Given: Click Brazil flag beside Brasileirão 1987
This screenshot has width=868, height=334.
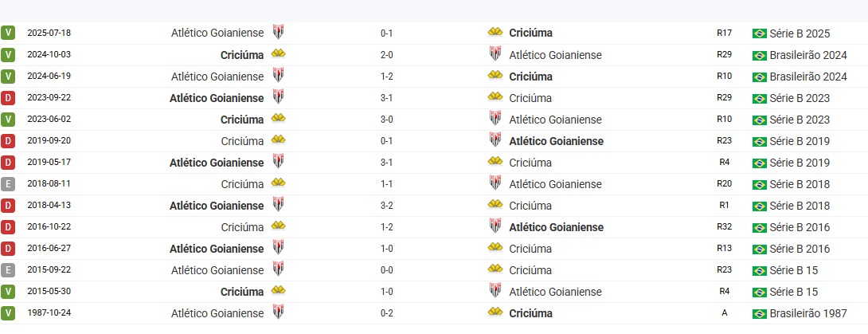Looking at the screenshot, I should pyautogui.click(x=759, y=313).
